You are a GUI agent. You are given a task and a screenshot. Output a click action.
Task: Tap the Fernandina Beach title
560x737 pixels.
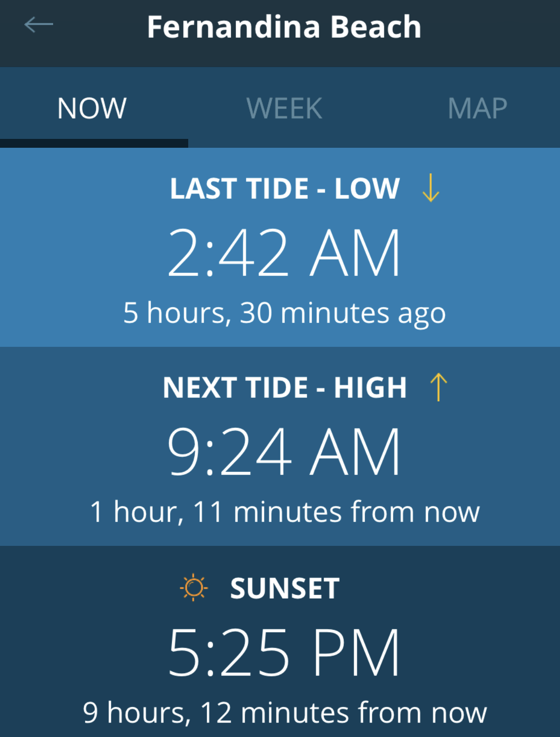(x=284, y=27)
